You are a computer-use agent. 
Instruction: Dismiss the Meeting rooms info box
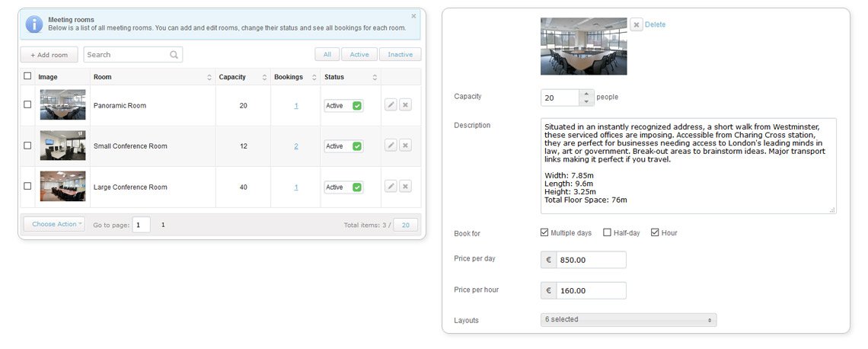(413, 16)
